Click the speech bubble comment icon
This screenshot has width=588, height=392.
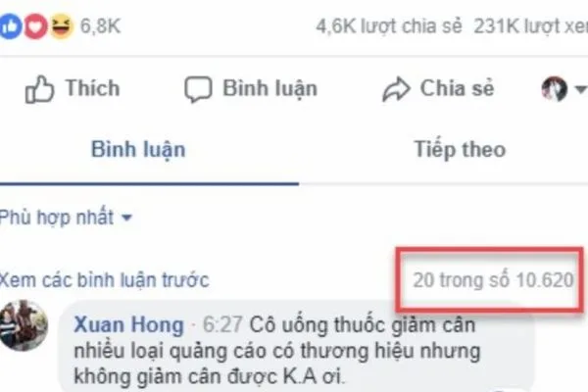coord(198,89)
